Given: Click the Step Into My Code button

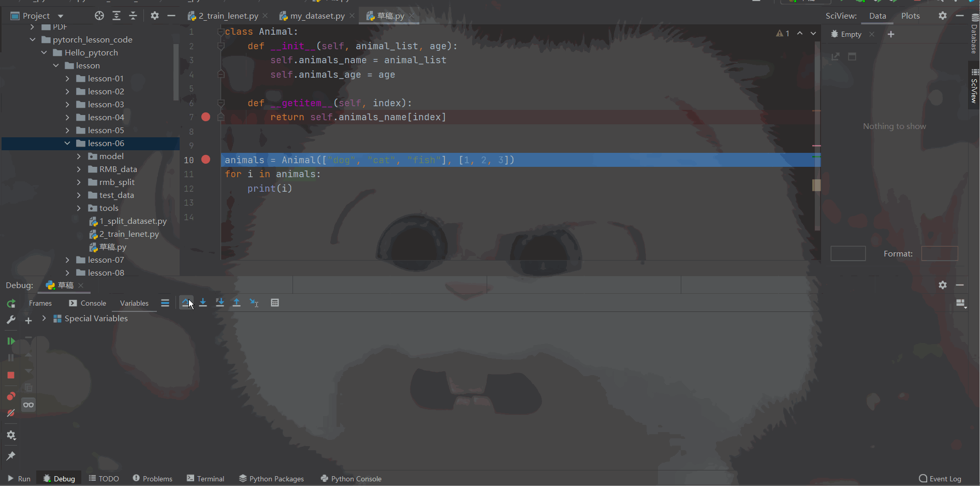Looking at the screenshot, I should pyautogui.click(x=220, y=303).
